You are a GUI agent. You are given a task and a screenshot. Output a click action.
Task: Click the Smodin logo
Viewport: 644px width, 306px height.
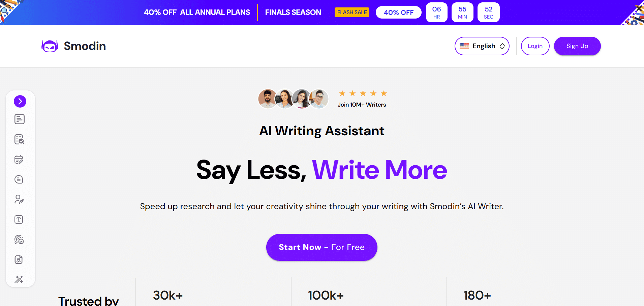click(x=74, y=46)
